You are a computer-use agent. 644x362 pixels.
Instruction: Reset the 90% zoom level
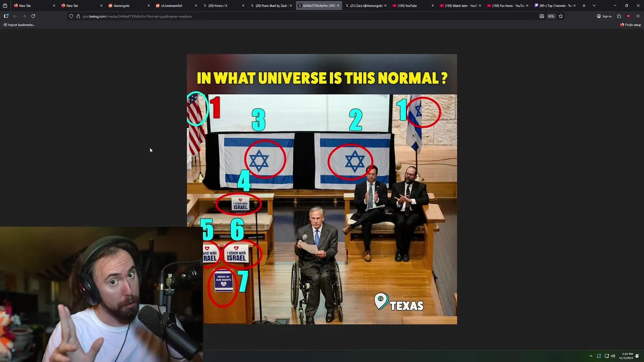click(x=551, y=16)
